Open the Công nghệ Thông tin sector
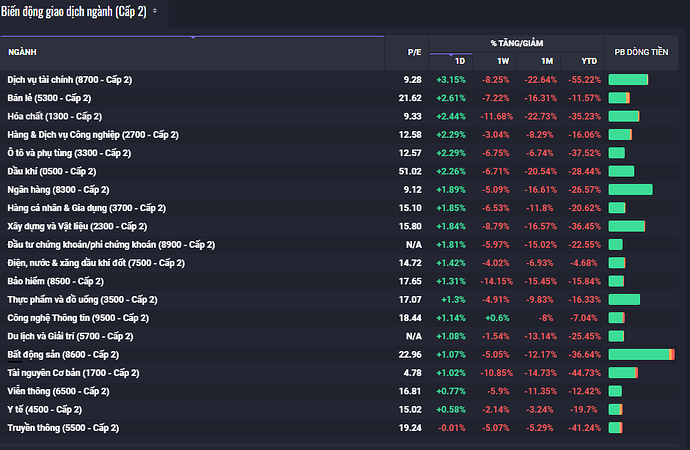Image resolution: width=690 pixels, height=450 pixels. (78, 318)
